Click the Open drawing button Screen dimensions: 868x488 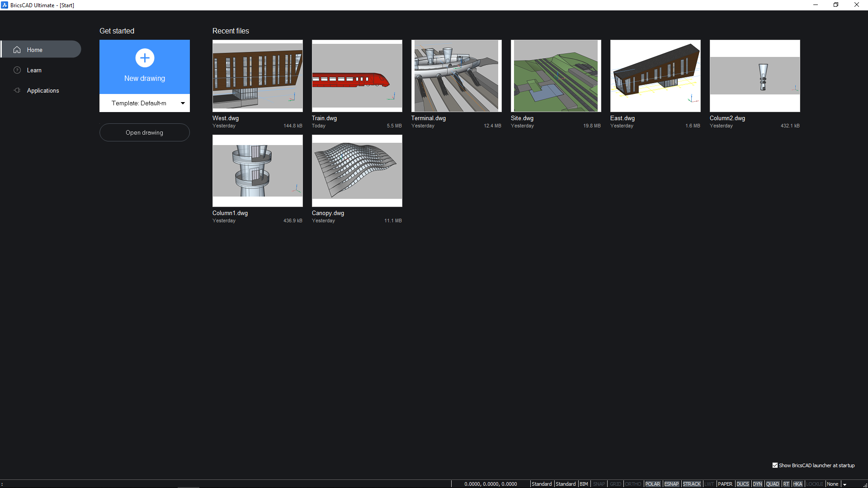[145, 132]
